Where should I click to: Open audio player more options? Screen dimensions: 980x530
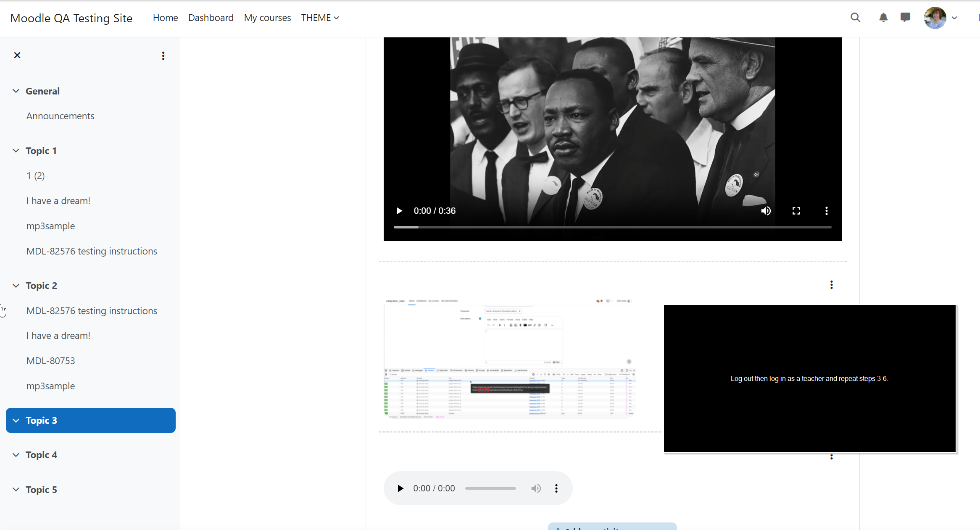click(x=556, y=488)
